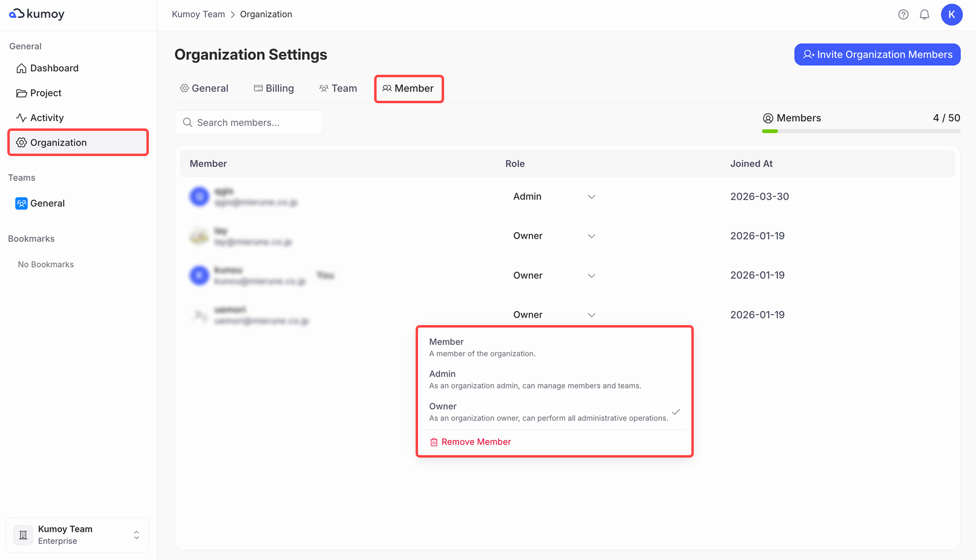Expand Kumoy Team organization switcher

[77, 535]
